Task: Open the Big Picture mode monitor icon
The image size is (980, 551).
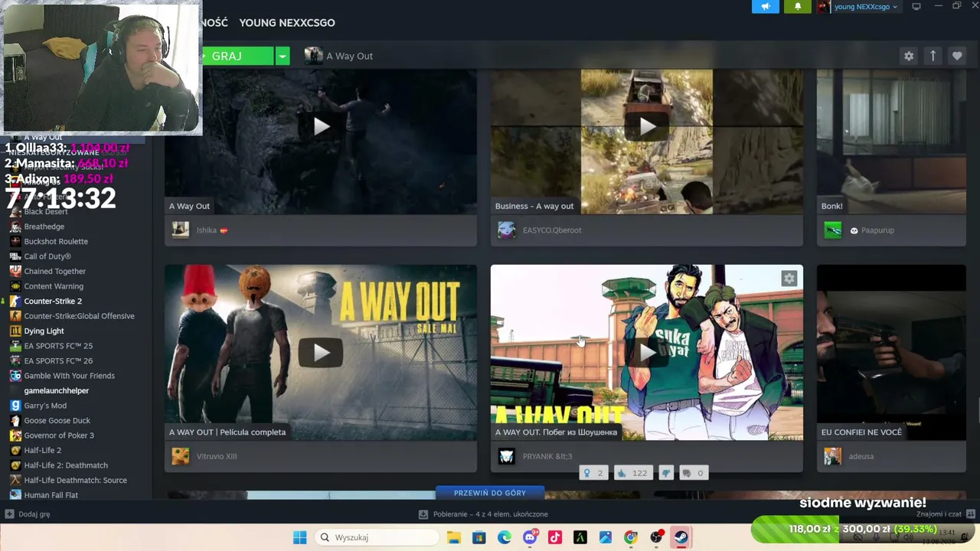Action: click(916, 7)
